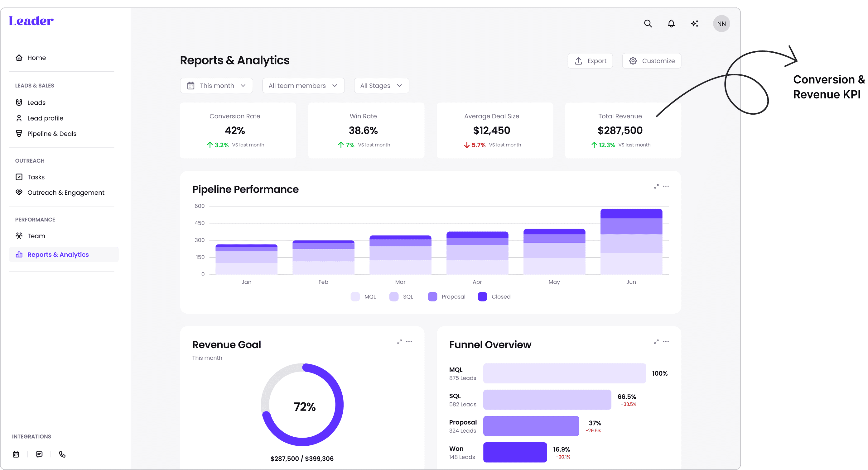Toggle the Closed legend series
The image size is (868, 470).
pyautogui.click(x=494, y=297)
